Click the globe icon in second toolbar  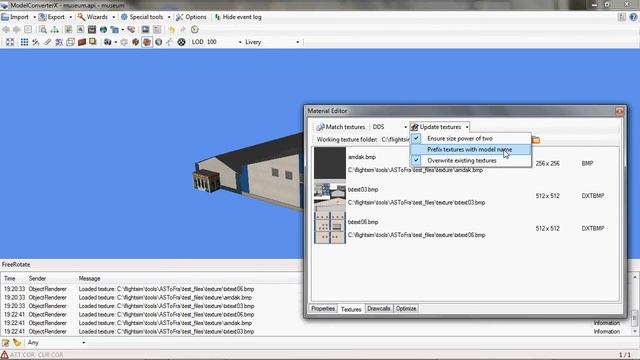click(103, 29)
